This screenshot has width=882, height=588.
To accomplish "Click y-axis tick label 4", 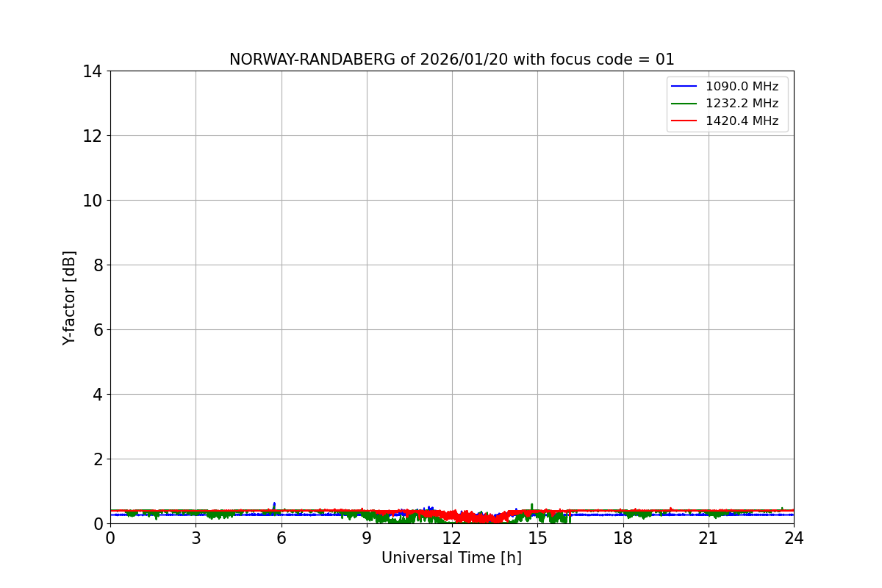I will pyautogui.click(x=96, y=395).
